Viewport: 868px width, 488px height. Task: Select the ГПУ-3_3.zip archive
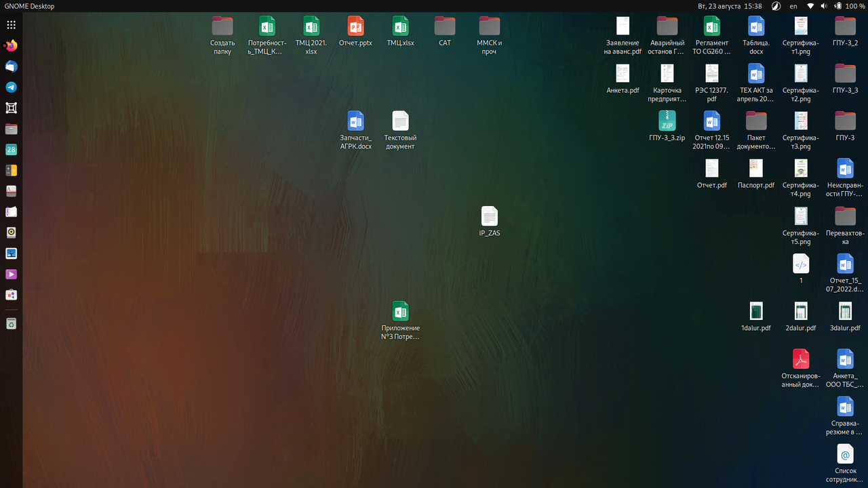coord(667,127)
